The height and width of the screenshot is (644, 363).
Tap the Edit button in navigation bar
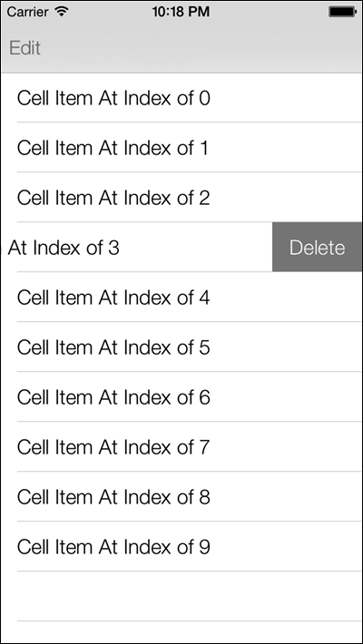click(25, 48)
